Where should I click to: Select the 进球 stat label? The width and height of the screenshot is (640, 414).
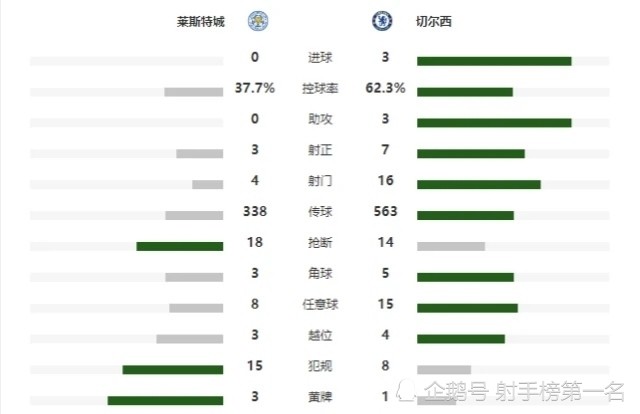pos(320,58)
